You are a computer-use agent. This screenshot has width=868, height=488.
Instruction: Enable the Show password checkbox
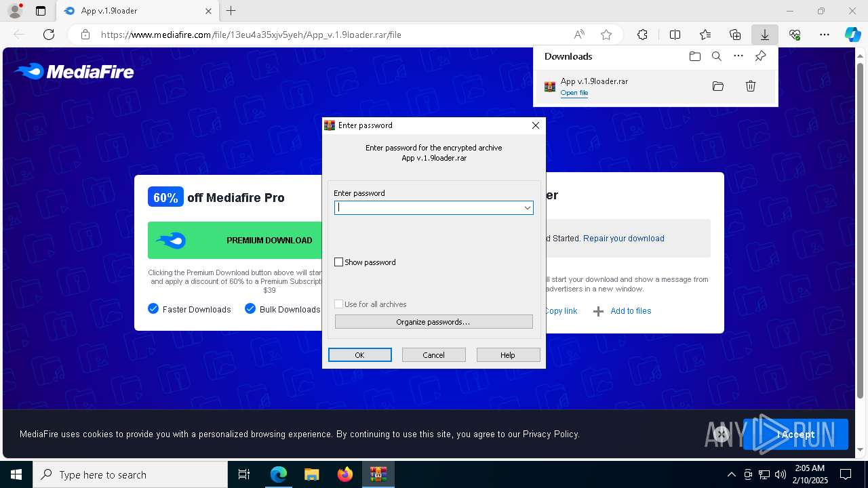tap(339, 262)
